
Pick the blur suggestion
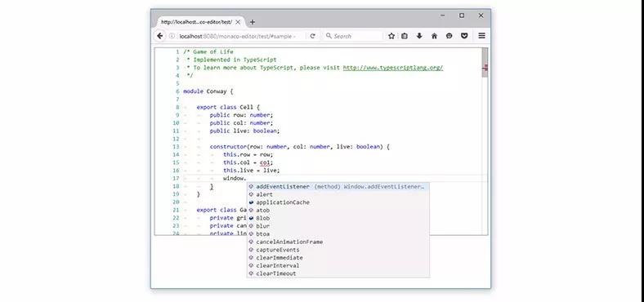(x=338, y=226)
